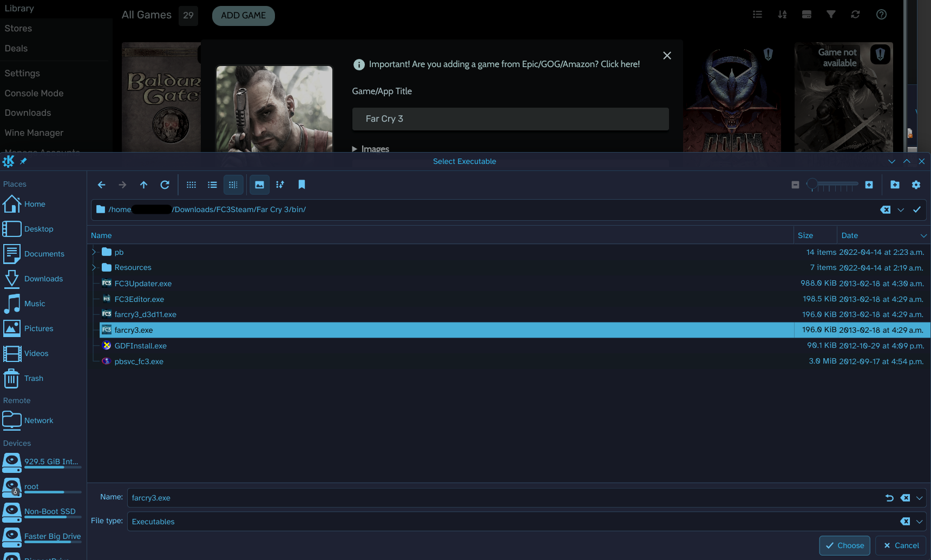Select GDFInstall.exe file
This screenshot has width=931, height=560.
pyautogui.click(x=140, y=346)
